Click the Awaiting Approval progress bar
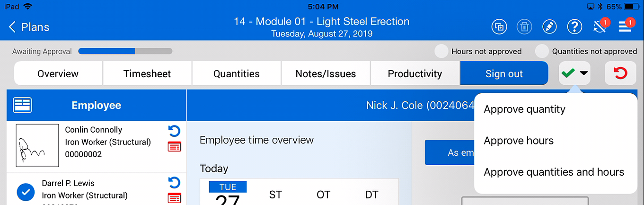The image size is (644, 205). tap(125, 51)
